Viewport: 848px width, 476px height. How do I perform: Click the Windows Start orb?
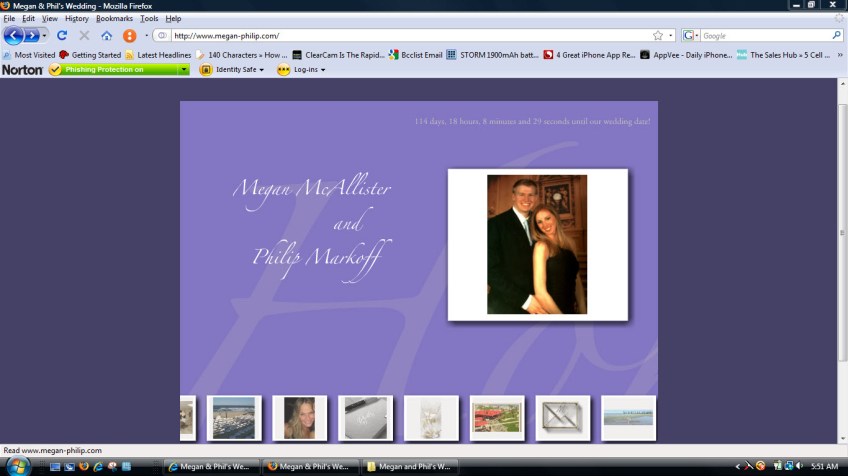pyautogui.click(x=17, y=466)
